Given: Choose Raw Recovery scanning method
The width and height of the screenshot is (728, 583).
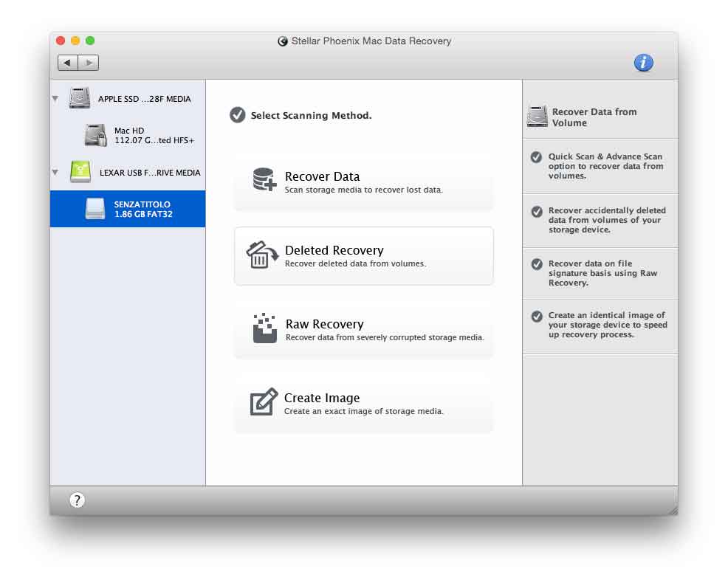Looking at the screenshot, I should click(363, 329).
